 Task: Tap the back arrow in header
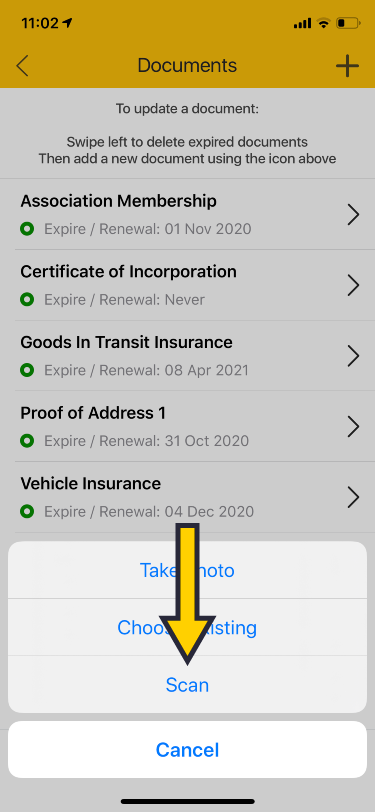[22, 66]
